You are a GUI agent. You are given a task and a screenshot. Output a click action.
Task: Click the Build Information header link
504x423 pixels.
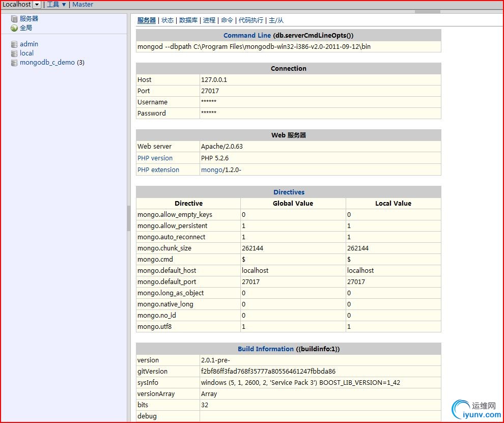tap(266, 349)
